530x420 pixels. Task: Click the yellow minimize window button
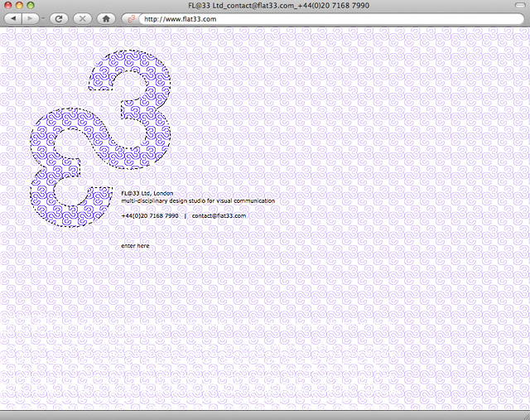pos(19,5)
